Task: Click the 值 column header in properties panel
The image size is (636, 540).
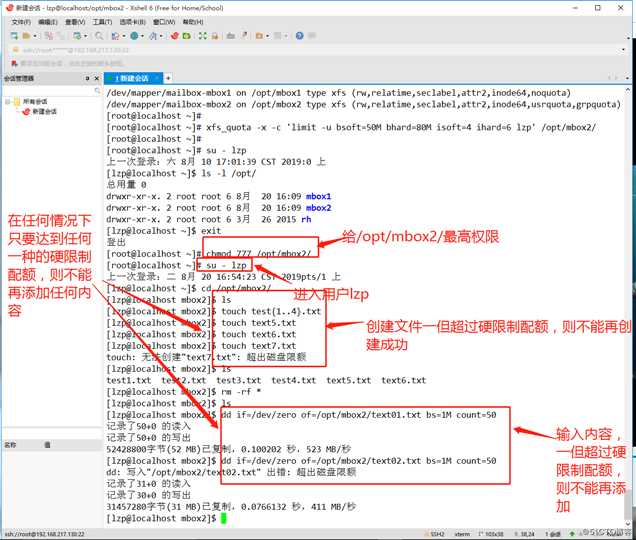Action: pyautogui.click(x=47, y=445)
